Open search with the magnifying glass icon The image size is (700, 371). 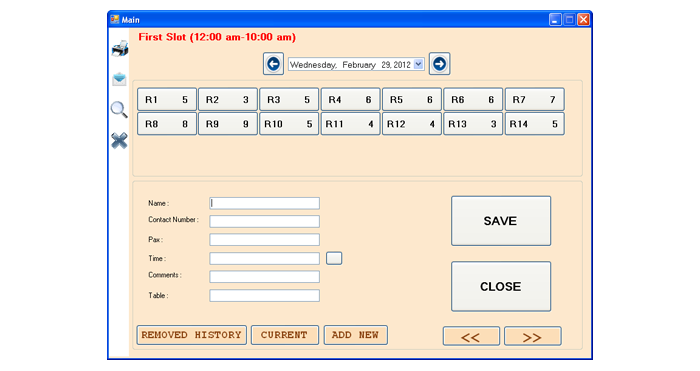click(119, 109)
